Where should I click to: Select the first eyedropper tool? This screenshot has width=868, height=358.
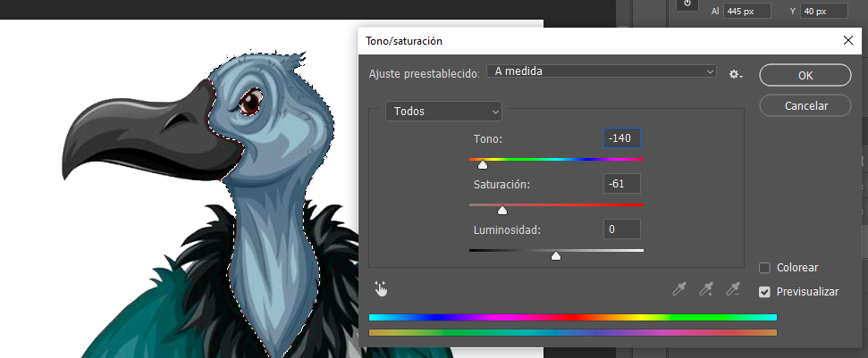point(680,288)
